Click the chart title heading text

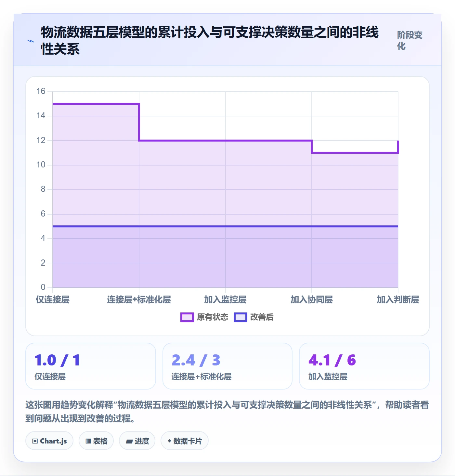[x=210, y=41]
